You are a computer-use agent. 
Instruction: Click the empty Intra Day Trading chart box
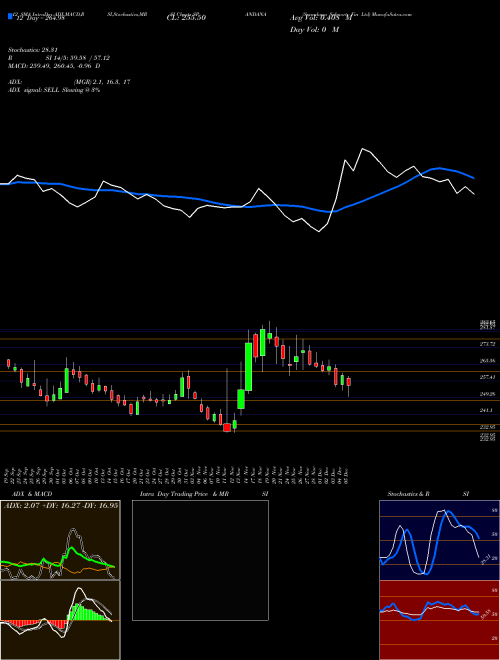(x=200, y=560)
